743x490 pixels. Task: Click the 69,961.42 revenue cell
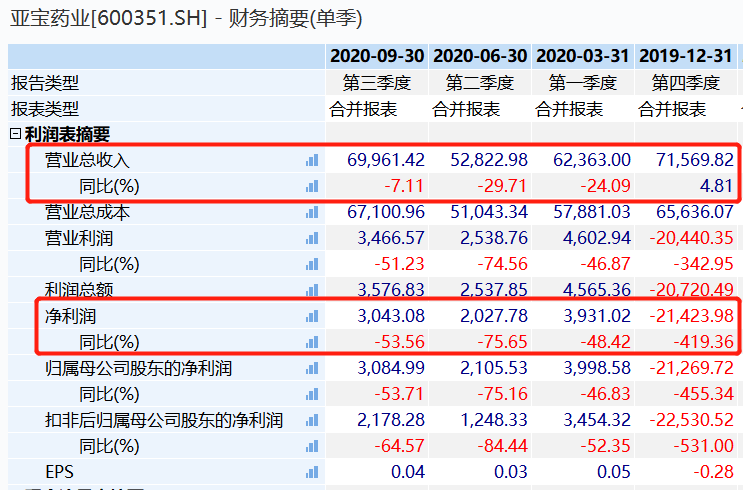click(386, 160)
